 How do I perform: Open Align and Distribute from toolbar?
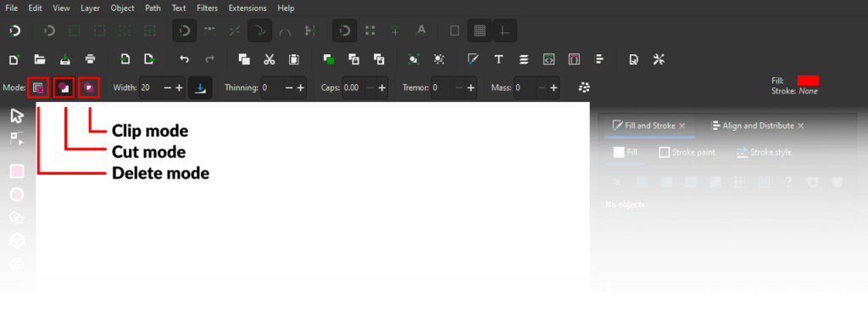(599, 59)
